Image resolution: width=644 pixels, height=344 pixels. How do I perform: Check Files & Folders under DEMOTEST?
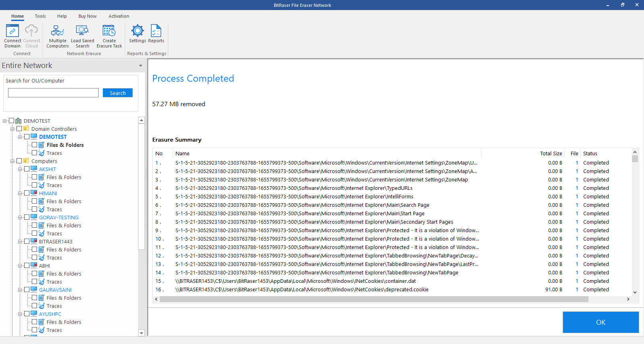pyautogui.click(x=34, y=145)
